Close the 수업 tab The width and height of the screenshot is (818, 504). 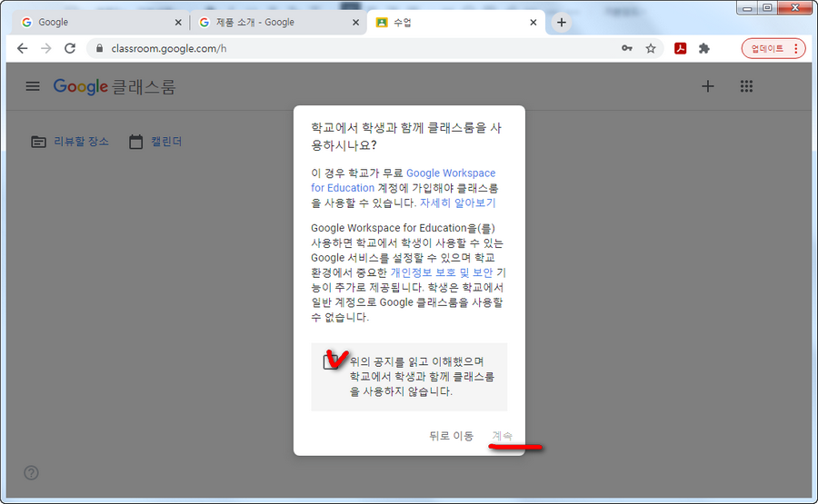(x=533, y=23)
